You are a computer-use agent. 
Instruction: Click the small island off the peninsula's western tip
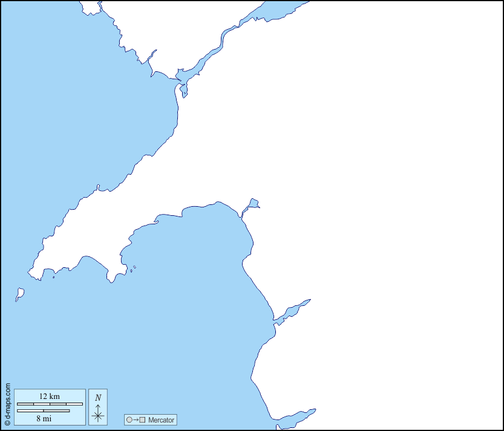coord(19,294)
